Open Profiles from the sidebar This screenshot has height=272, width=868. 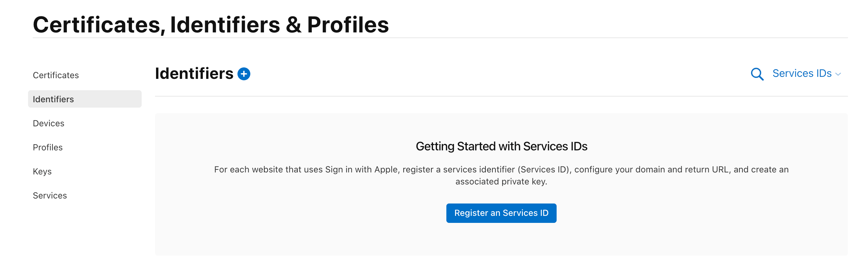47,147
